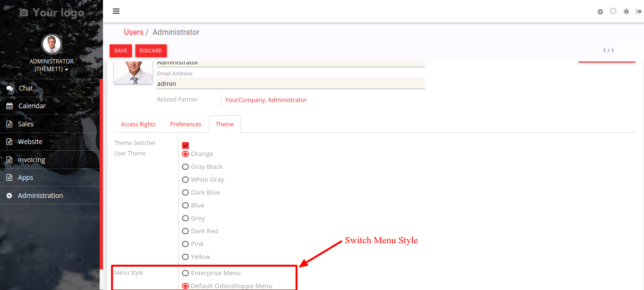Open Sales from the sidebar menu

click(x=50, y=124)
